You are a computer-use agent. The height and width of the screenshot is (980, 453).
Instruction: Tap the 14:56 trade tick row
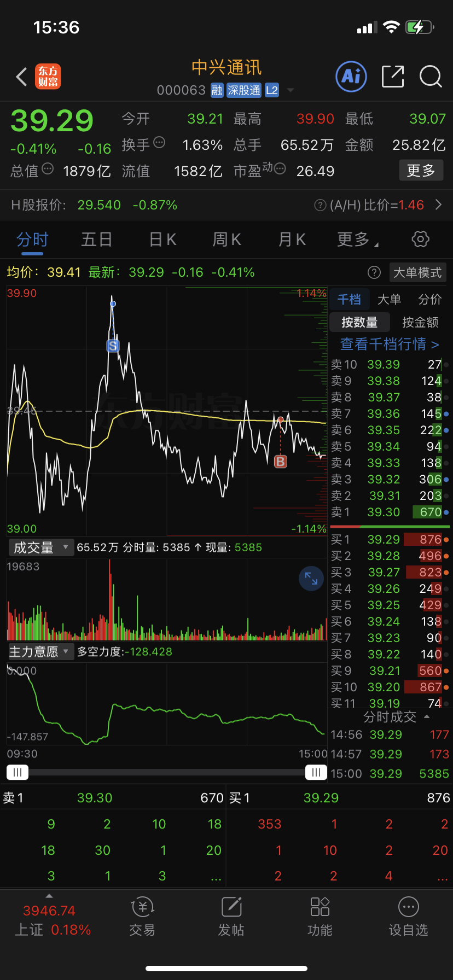click(390, 734)
